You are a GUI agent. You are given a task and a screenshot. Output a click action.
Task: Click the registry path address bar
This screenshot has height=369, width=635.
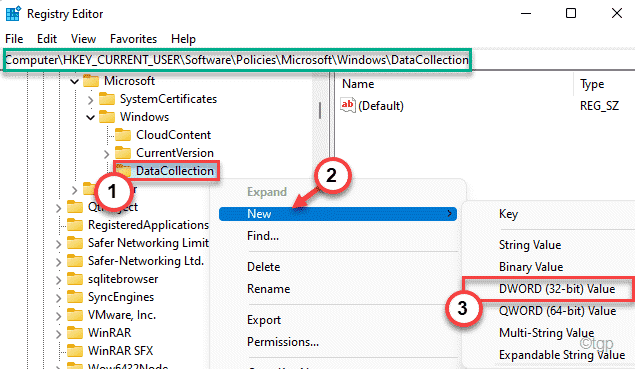point(237,60)
